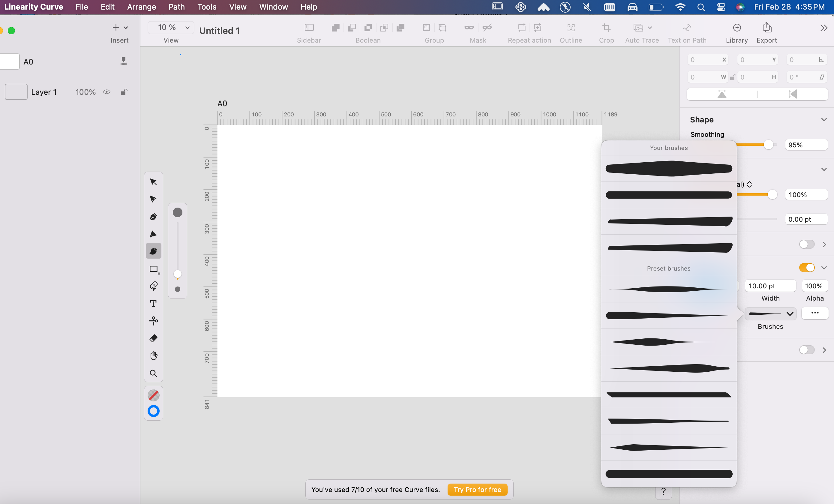Select the Text tool
Image resolution: width=834 pixels, height=504 pixels.
[x=153, y=304]
